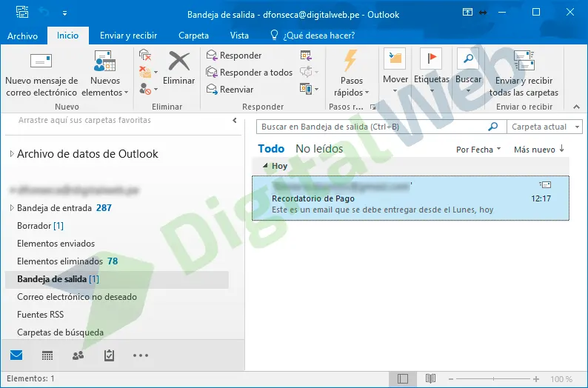Delete the selected message with Eliminar
Viewport: 588px width, 388px height.
click(179, 68)
